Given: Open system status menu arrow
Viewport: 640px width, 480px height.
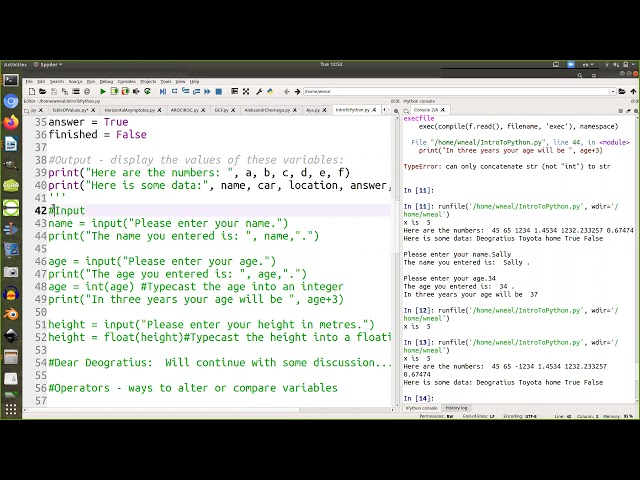Looking at the screenshot, I should click(633, 64).
